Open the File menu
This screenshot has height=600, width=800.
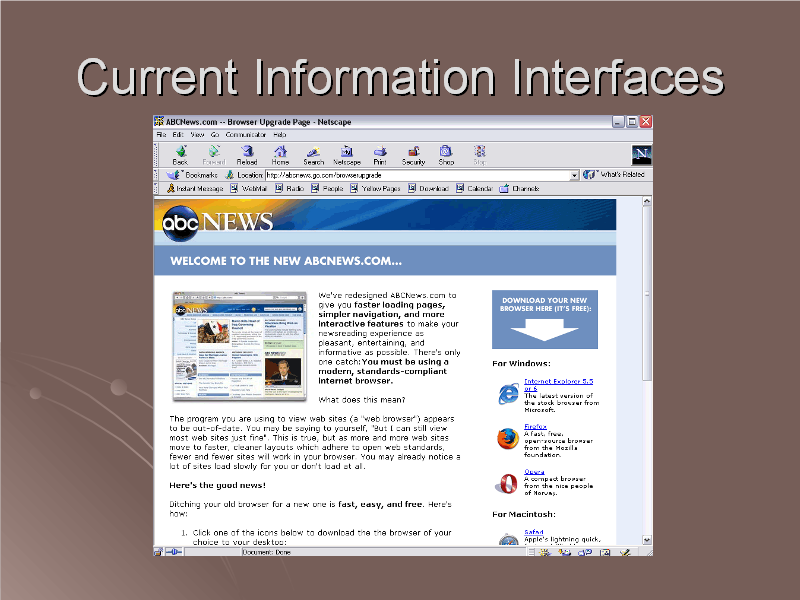point(161,135)
